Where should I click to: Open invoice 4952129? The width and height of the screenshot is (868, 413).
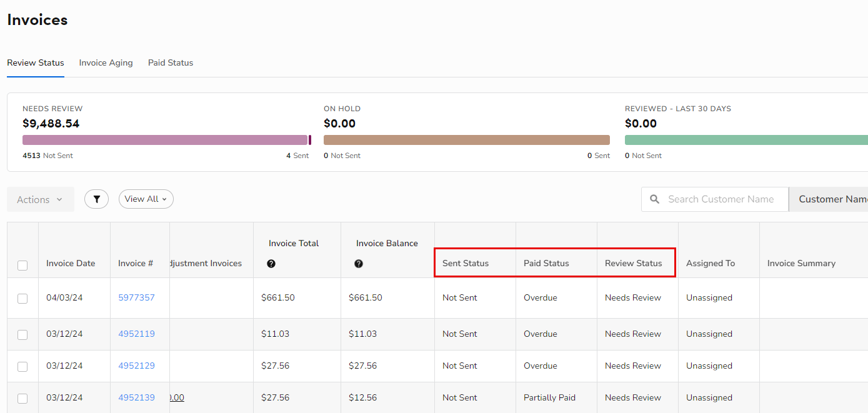[x=136, y=366]
